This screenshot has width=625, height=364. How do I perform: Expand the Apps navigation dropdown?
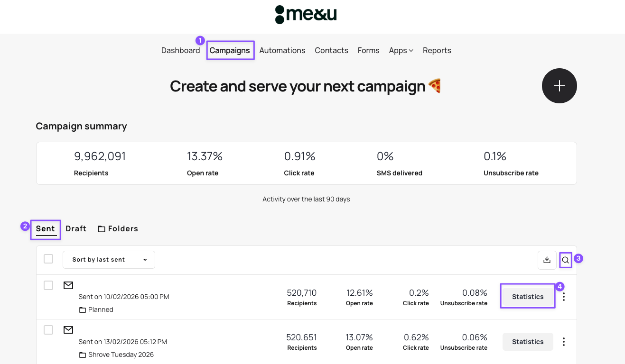point(401,51)
